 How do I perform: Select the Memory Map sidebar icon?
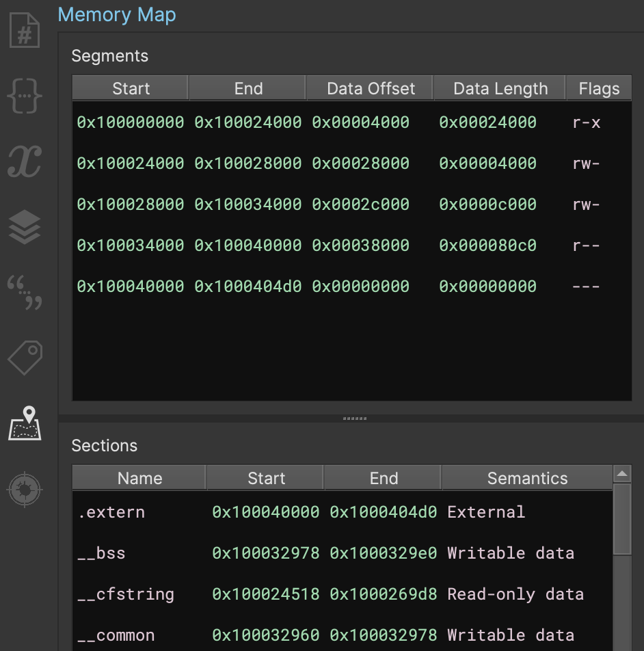[x=25, y=423]
